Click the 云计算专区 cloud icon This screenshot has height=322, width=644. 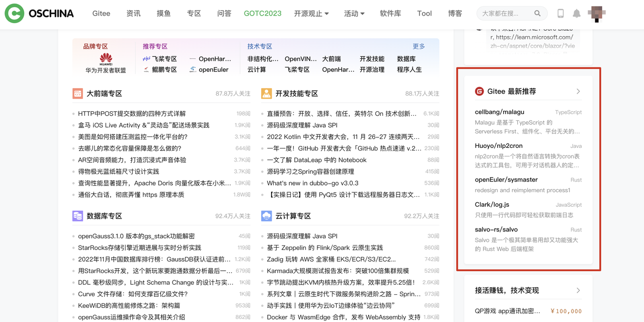[x=267, y=216]
